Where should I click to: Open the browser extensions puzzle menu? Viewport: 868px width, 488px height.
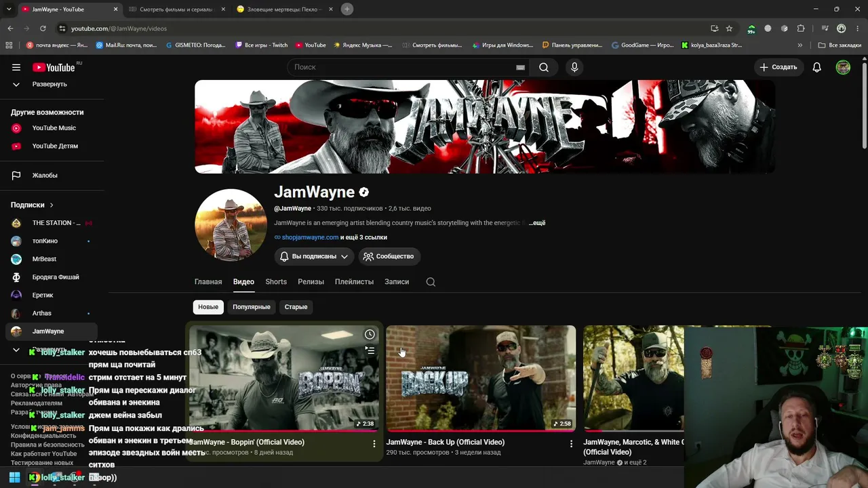coord(801,28)
